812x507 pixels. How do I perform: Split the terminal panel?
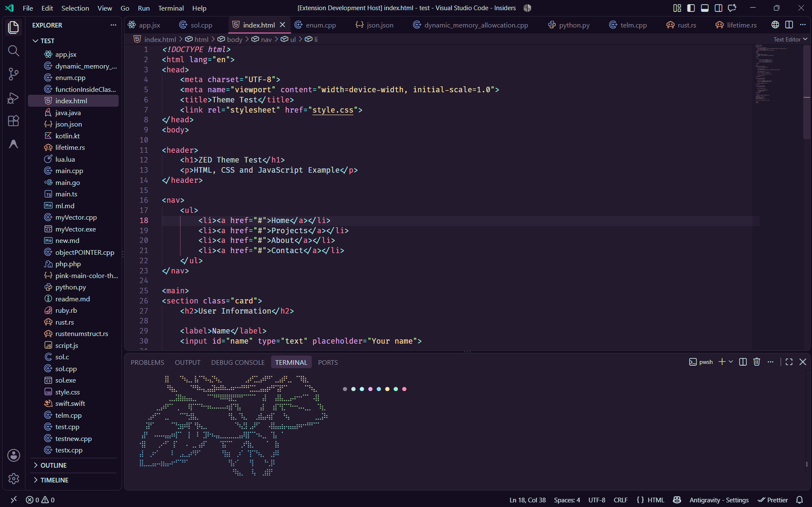tap(743, 362)
